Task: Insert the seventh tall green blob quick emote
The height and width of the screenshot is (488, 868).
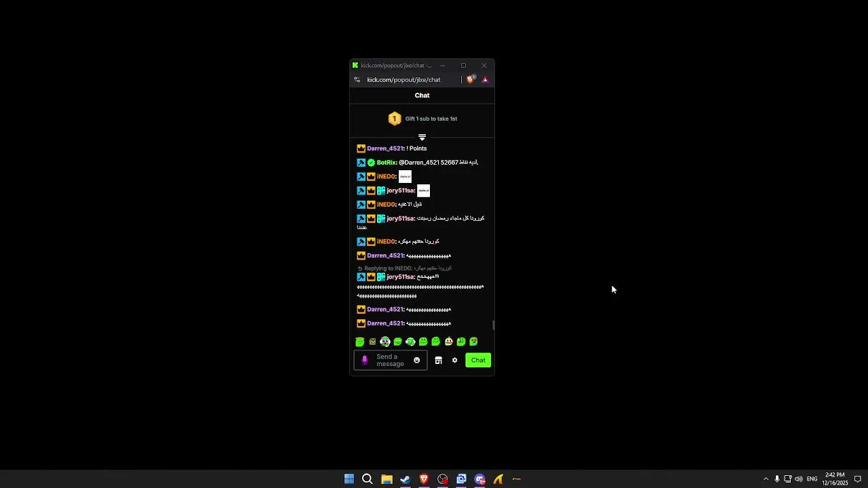Action: (436, 342)
